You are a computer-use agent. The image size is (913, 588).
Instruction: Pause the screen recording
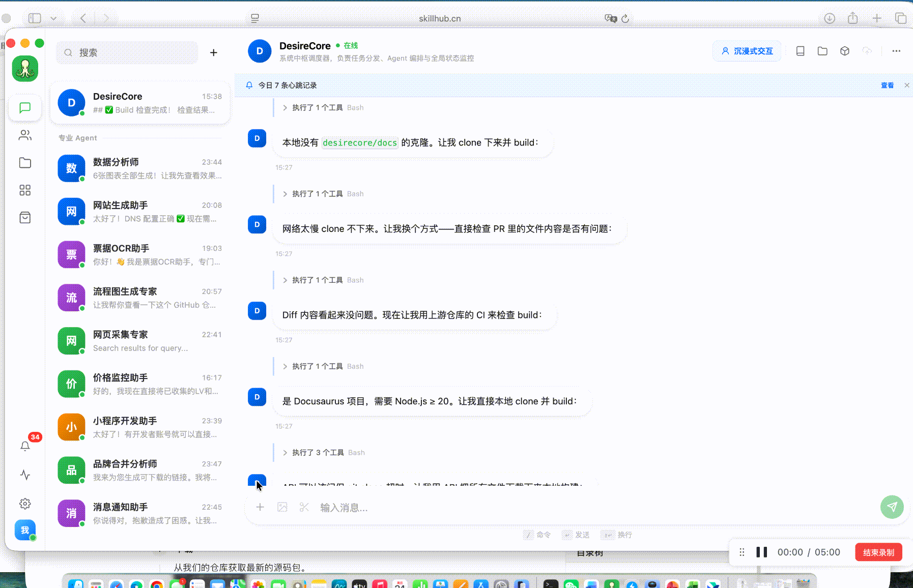(x=762, y=552)
